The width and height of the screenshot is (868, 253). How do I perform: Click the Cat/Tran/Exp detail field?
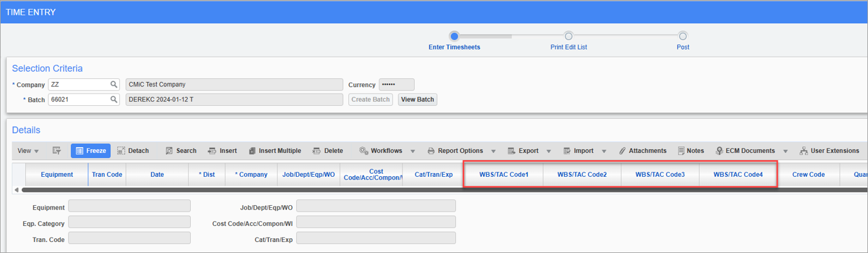pyautogui.click(x=376, y=238)
